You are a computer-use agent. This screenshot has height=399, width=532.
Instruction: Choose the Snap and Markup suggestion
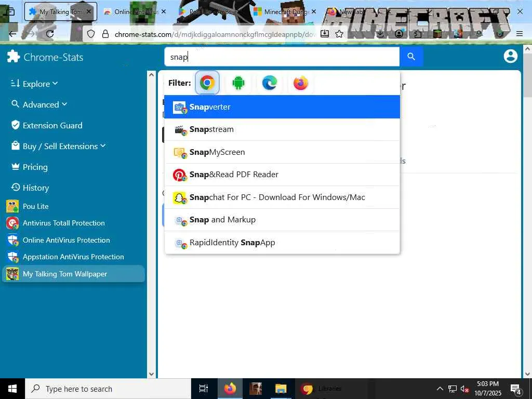(x=282, y=220)
